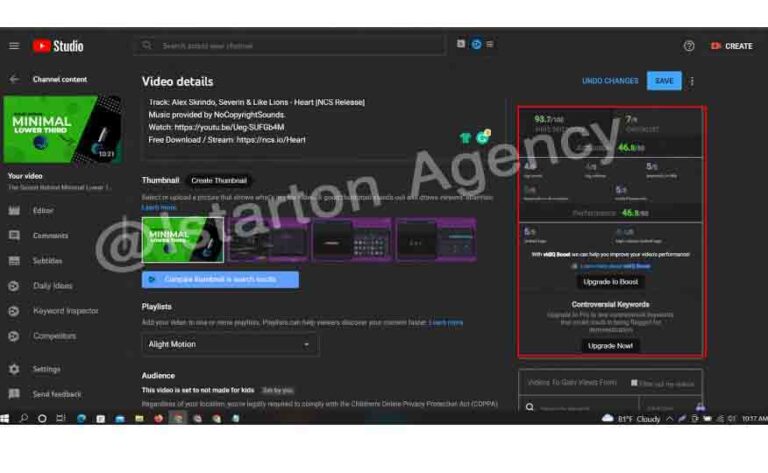Click the Comments icon in the sidebar
The height and width of the screenshot is (473, 768).
click(14, 235)
